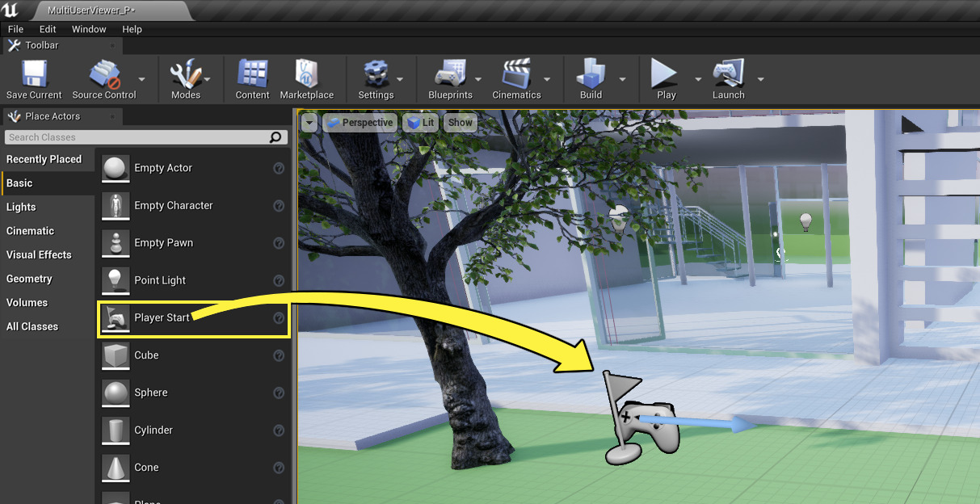Click the Show button in viewport
The image size is (980, 504).
461,123
